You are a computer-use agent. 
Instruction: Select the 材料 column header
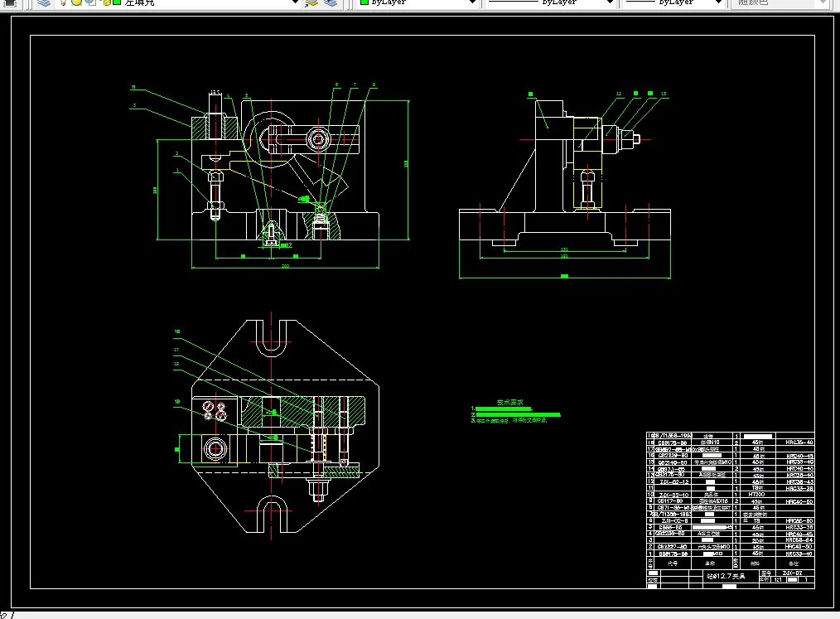[x=755, y=563]
